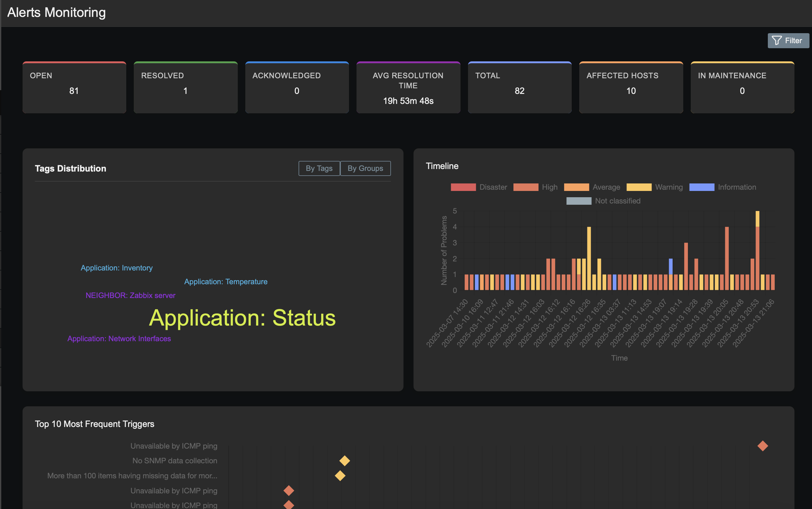812x509 pixels.
Task: Toggle Average severity legend entry
Action: tap(576, 187)
